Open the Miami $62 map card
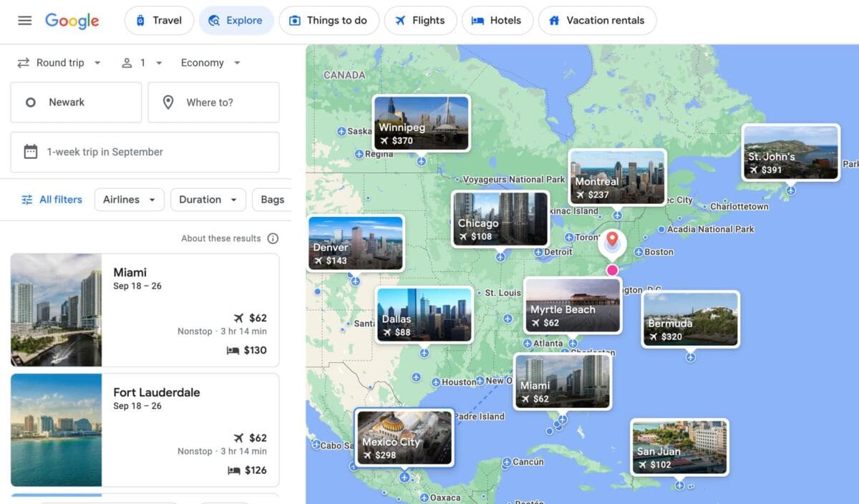 point(563,381)
